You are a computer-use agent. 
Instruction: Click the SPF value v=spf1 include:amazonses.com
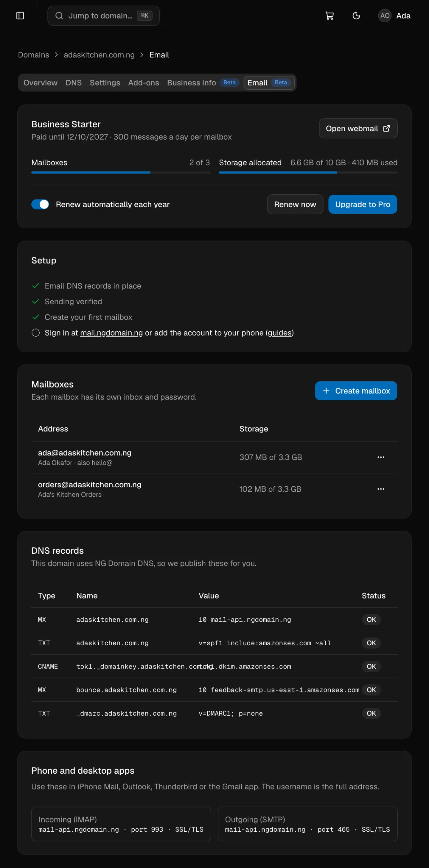[265, 643]
